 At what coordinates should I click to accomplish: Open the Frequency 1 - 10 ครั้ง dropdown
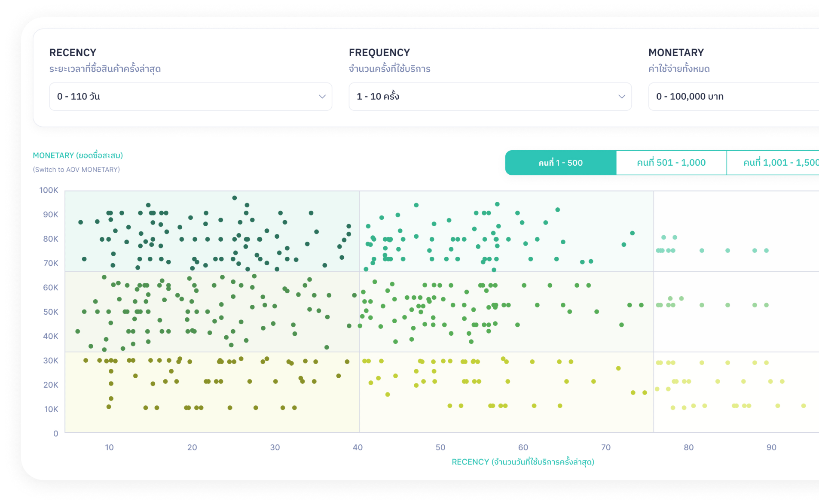(490, 97)
